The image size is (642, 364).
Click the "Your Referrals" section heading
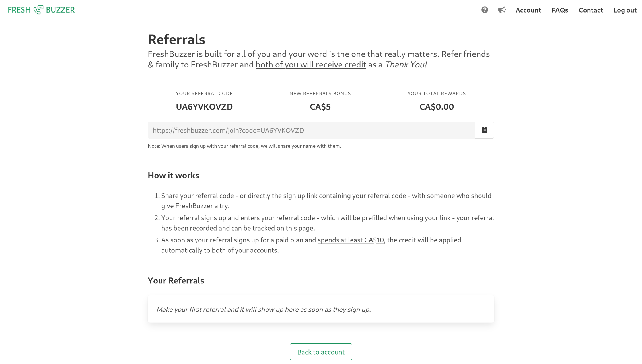[x=176, y=281]
